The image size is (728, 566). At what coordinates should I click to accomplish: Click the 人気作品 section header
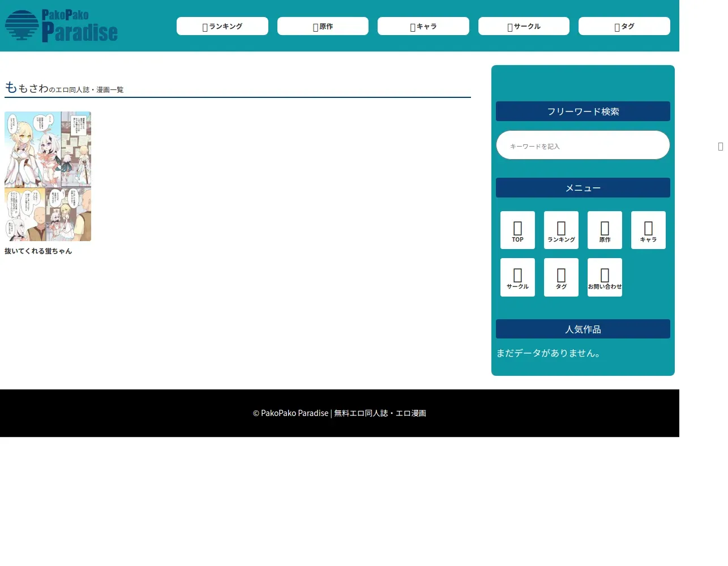click(583, 329)
